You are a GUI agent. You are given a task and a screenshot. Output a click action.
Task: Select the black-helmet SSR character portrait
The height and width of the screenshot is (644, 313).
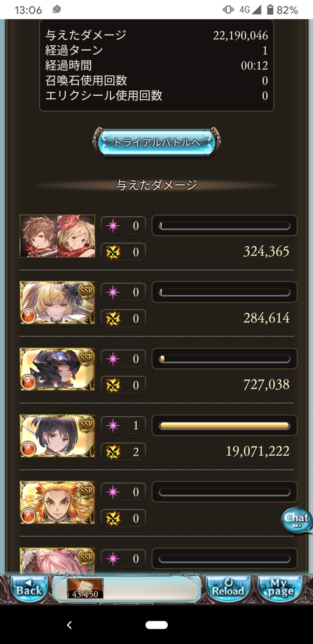coord(57,369)
